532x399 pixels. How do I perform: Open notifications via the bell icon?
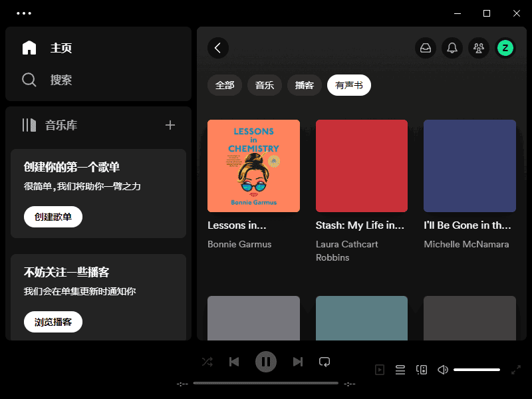[452, 48]
